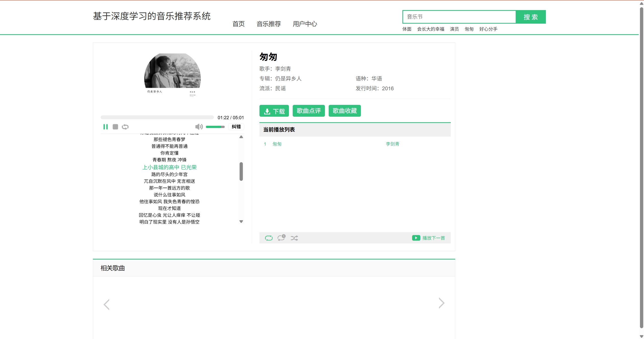Toggle the player loop icon
644x339 pixels.
point(125,127)
